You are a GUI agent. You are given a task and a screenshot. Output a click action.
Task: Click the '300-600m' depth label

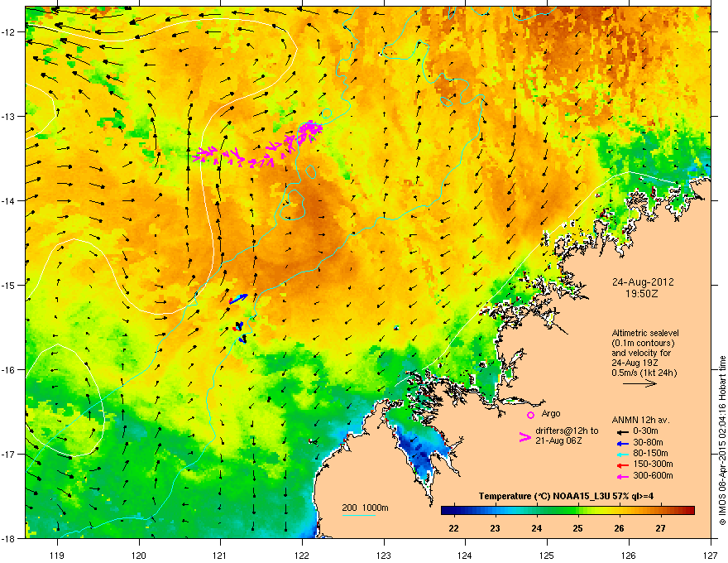coord(653,476)
